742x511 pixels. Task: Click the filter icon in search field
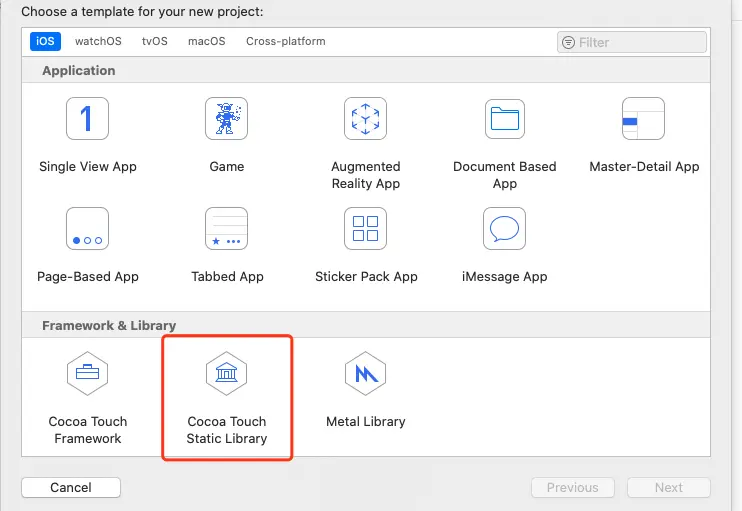point(568,43)
